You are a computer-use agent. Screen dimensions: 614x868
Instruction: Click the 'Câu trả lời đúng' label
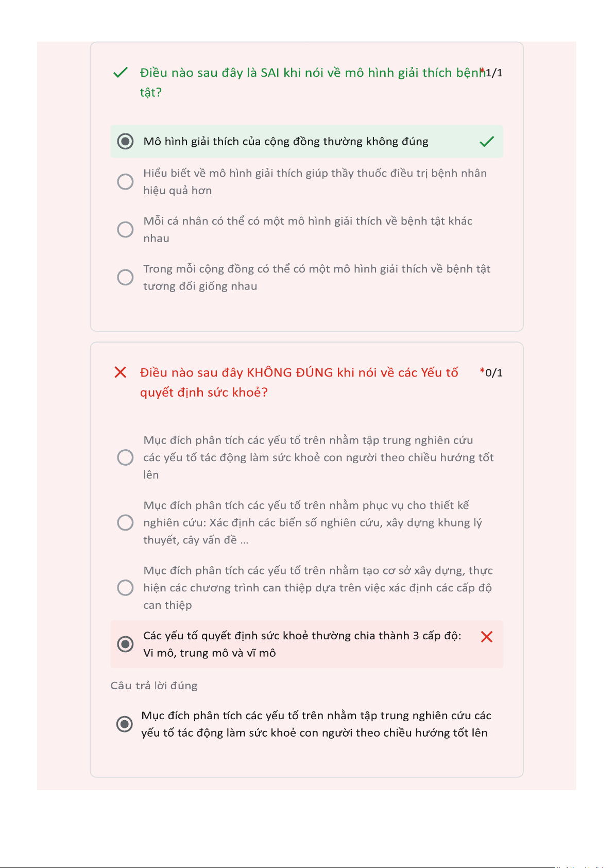point(154,686)
